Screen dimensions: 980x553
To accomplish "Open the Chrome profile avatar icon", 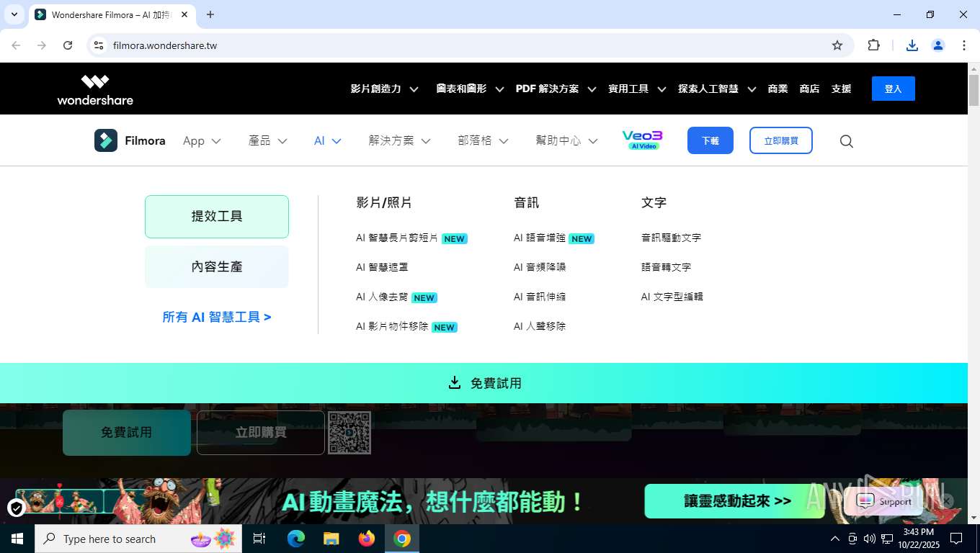I will [938, 45].
